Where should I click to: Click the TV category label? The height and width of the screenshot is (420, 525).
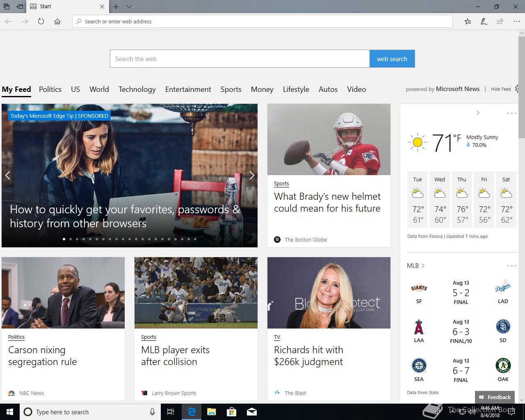[x=277, y=337]
